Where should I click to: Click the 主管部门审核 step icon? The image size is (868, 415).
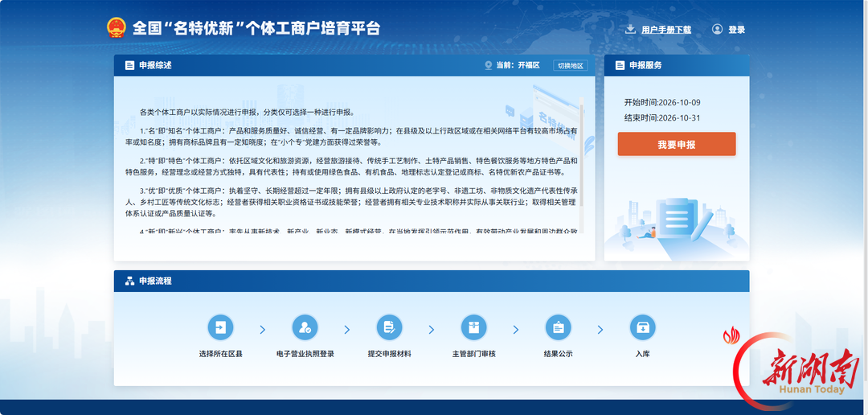[x=474, y=327]
